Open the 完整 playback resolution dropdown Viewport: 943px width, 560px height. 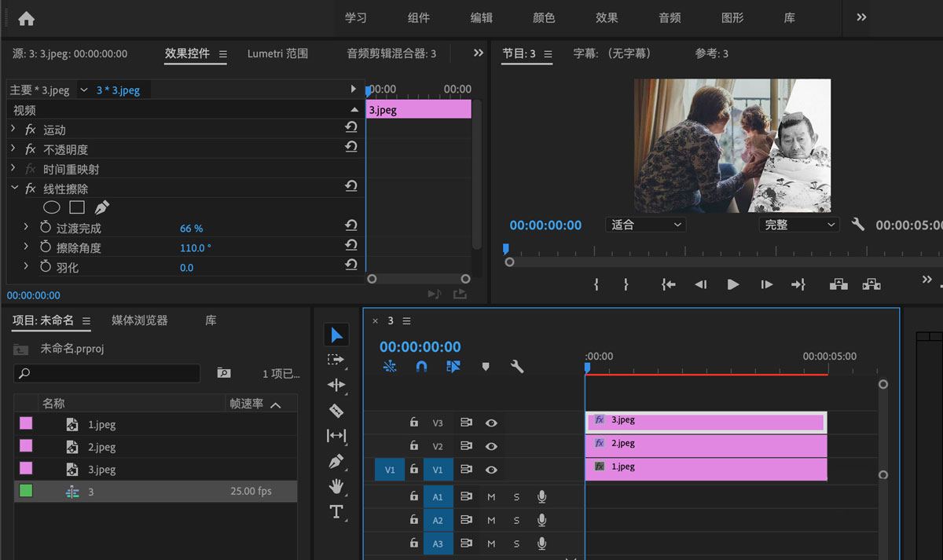click(x=798, y=225)
